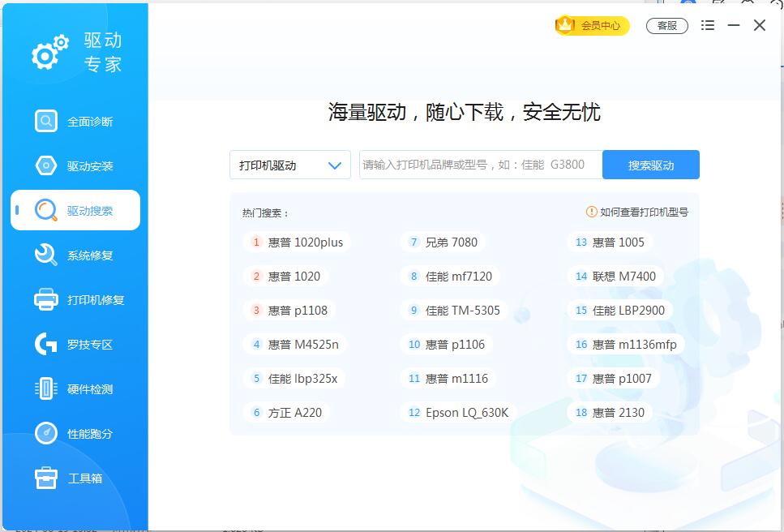Screen dimensions: 784x532
Task: Click the 硬件检测 chip icon
Action: pyautogui.click(x=46, y=388)
